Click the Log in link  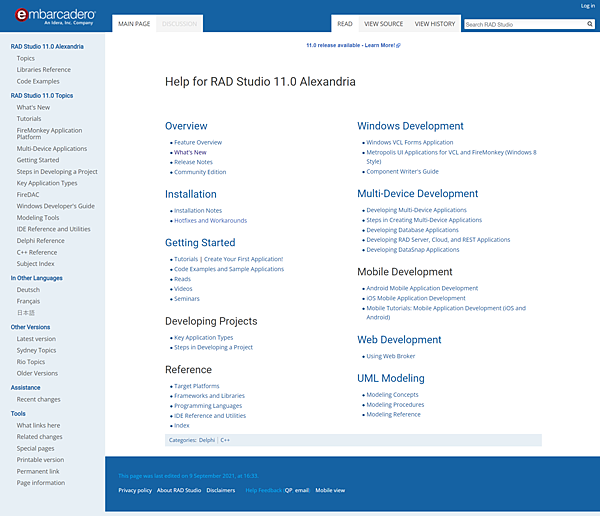point(587,6)
